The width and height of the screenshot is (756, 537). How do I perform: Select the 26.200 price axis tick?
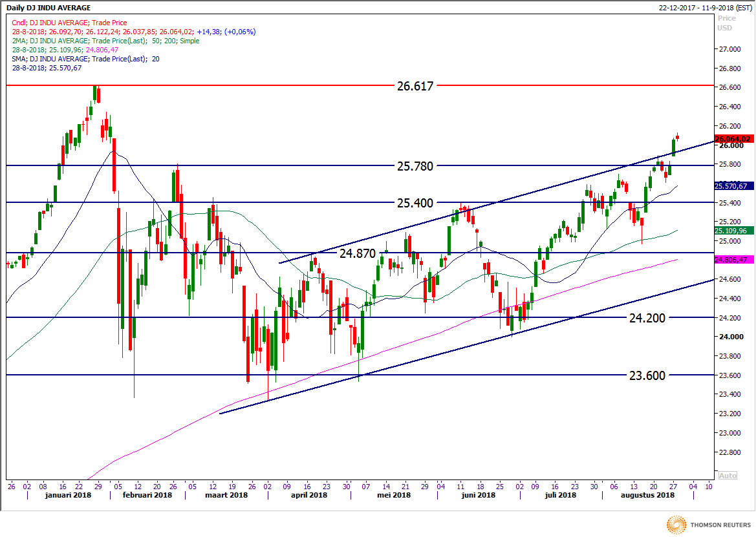[729, 126]
